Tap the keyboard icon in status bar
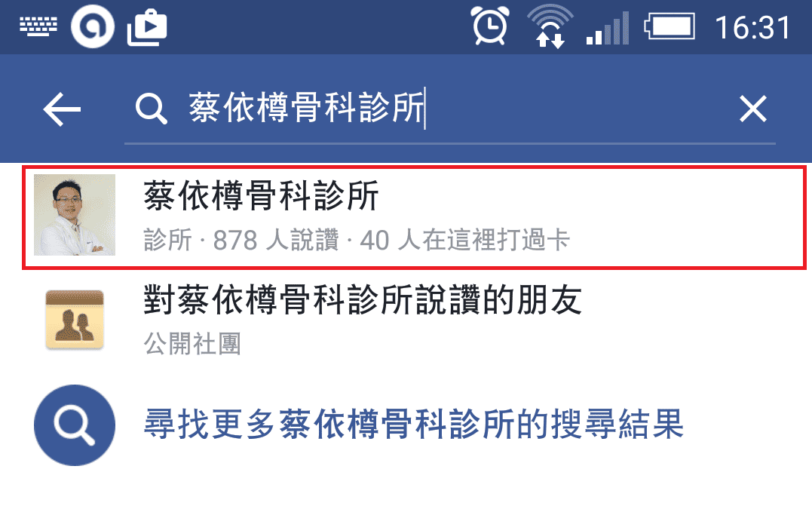The image size is (812, 509). point(38,26)
